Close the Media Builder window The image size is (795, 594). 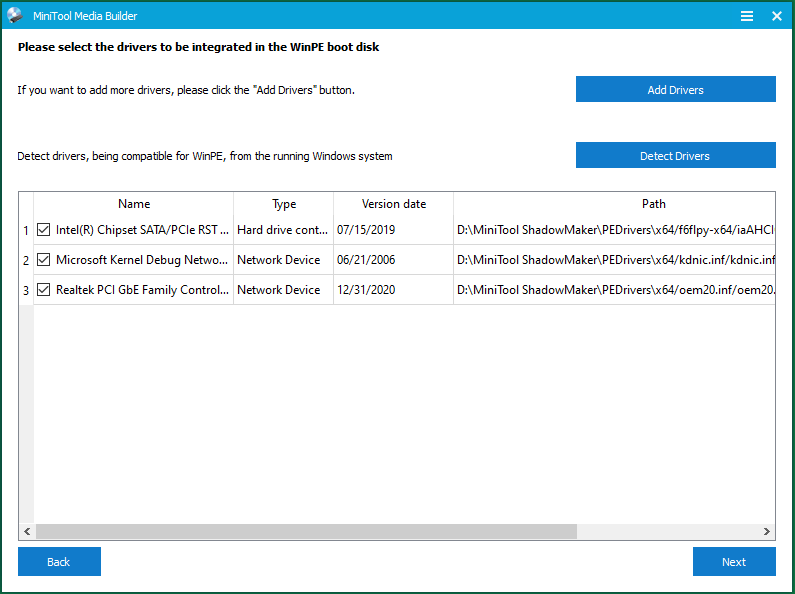pyautogui.click(x=777, y=16)
